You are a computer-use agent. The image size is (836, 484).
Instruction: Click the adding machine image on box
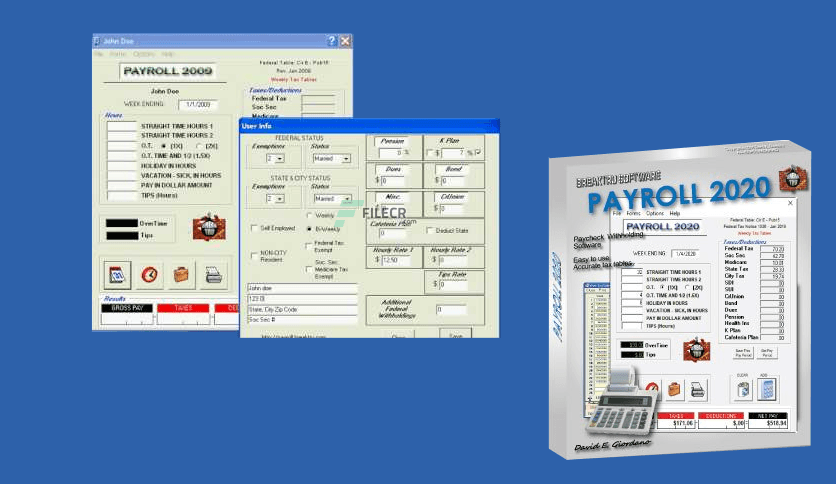pos(623,401)
